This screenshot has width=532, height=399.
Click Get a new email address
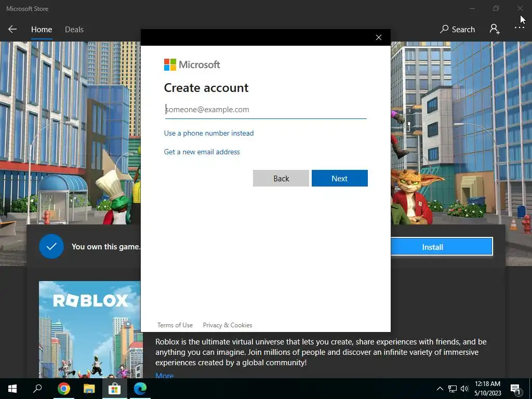point(202,152)
